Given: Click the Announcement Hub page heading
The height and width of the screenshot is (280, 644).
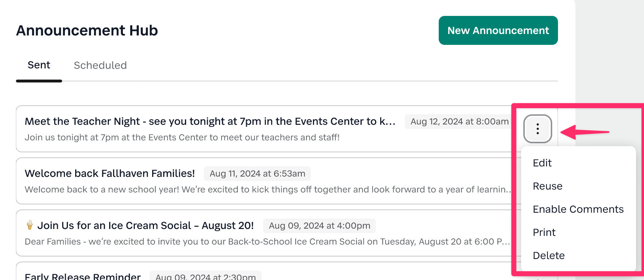Looking at the screenshot, I should point(87,30).
